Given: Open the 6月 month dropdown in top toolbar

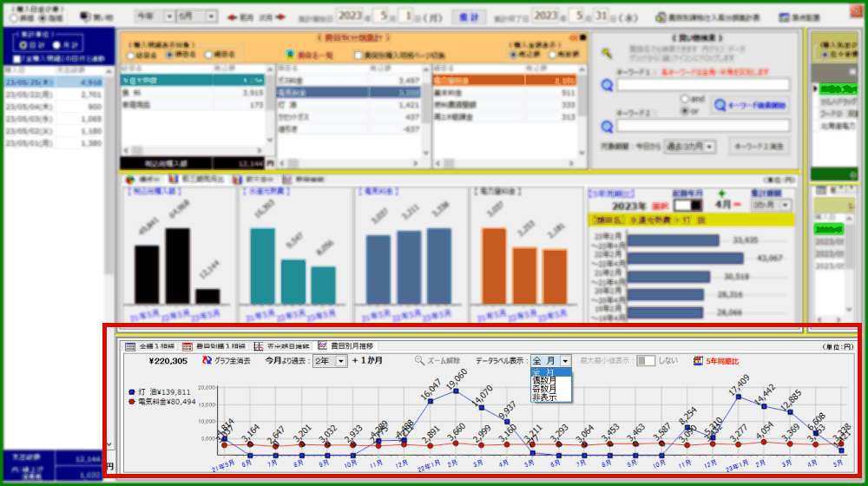Looking at the screenshot, I should click(211, 16).
